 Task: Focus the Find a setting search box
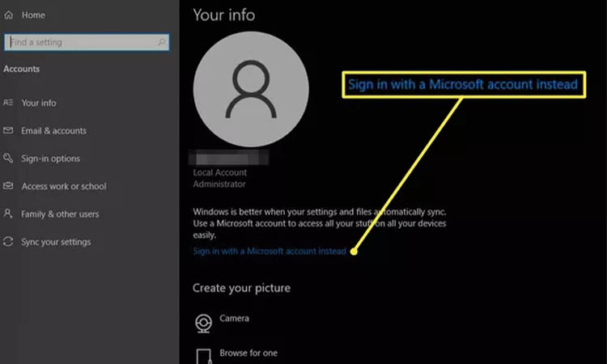pos(87,42)
